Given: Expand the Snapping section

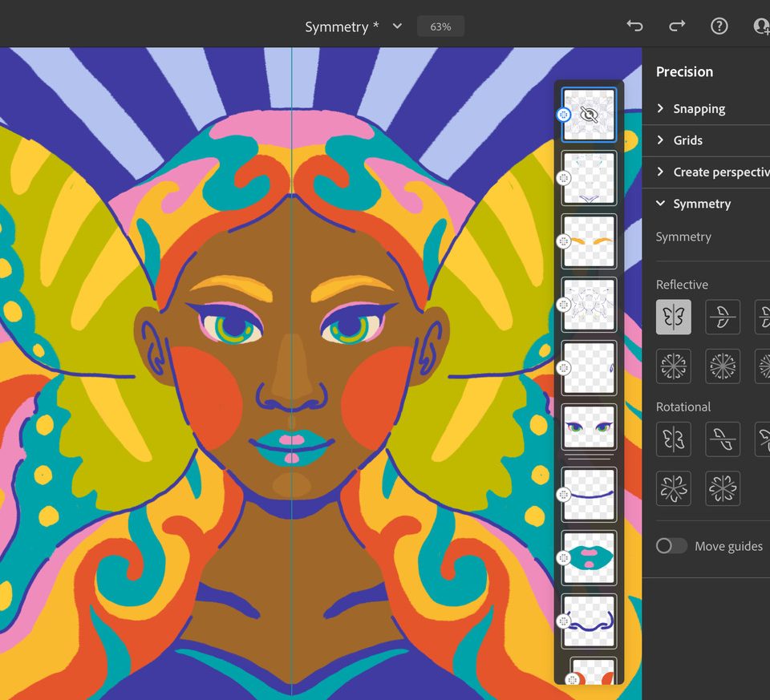Looking at the screenshot, I should pos(699,109).
